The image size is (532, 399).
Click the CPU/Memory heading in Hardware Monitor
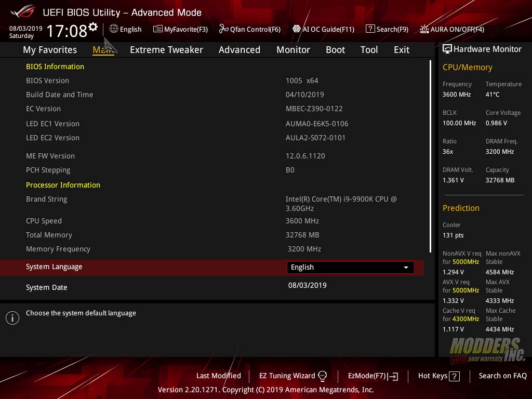coord(467,67)
